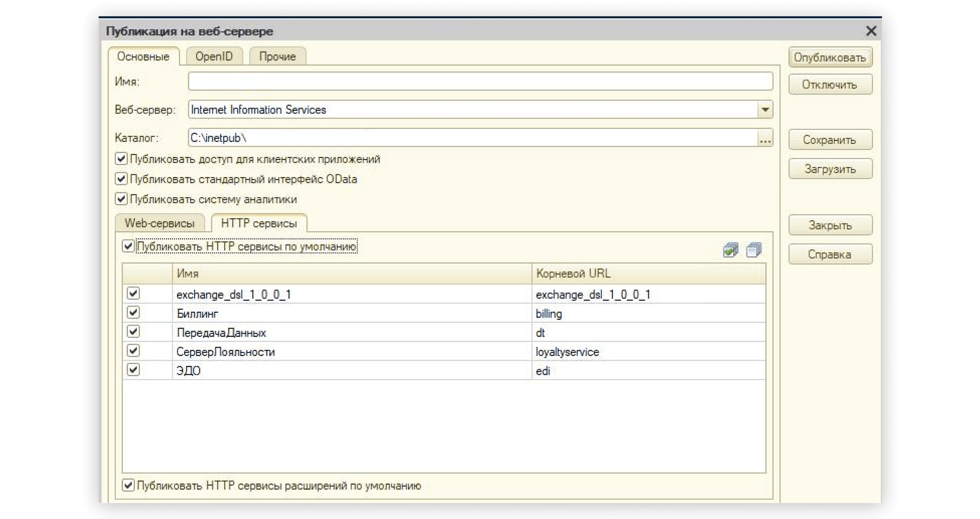The height and width of the screenshot is (519, 980).
Task: Uncheck all HTTP services icon
Action: point(754,250)
